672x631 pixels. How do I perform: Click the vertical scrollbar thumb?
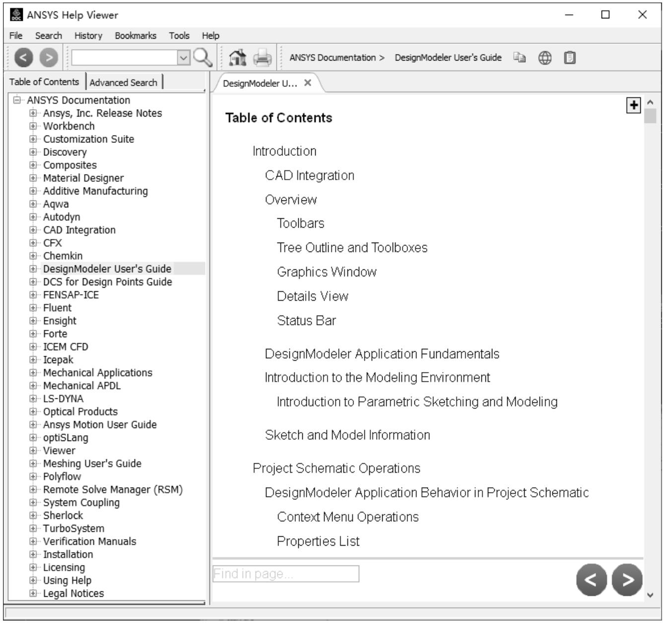click(650, 116)
